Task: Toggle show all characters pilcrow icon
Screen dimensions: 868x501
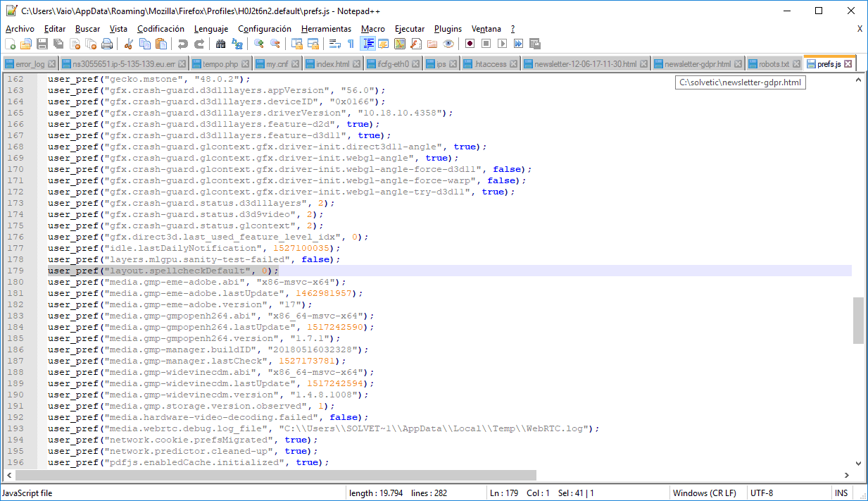Action: pos(351,44)
